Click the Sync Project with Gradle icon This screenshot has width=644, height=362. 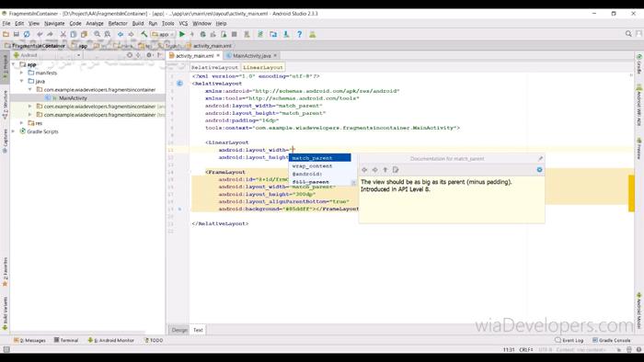point(260,34)
